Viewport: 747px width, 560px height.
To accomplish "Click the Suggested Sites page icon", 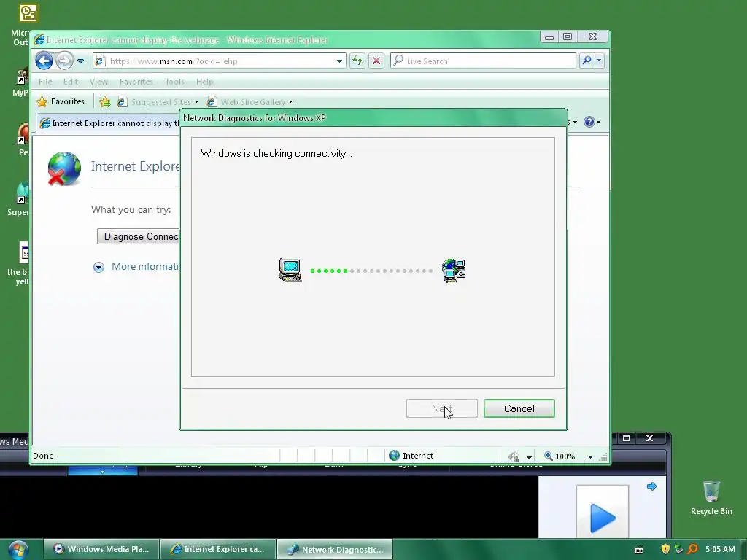I will (122, 102).
